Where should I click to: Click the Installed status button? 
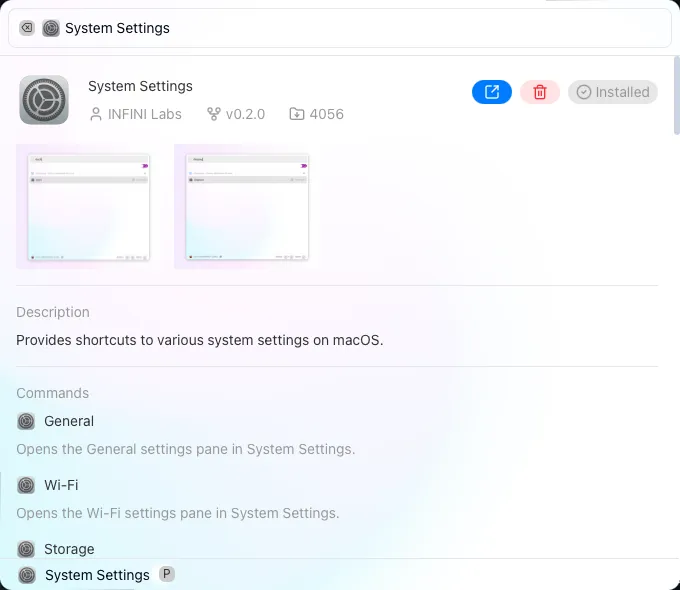[x=613, y=92]
